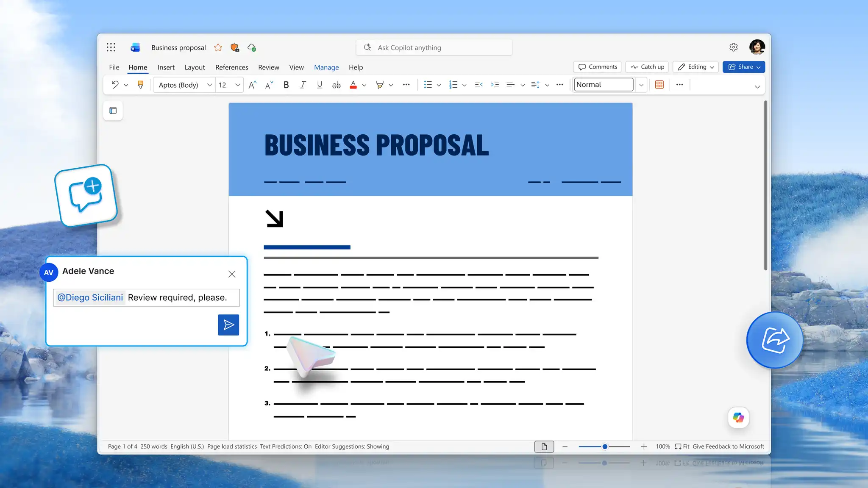Click the zoom slider handle
The width and height of the screenshot is (868, 488).
(605, 446)
